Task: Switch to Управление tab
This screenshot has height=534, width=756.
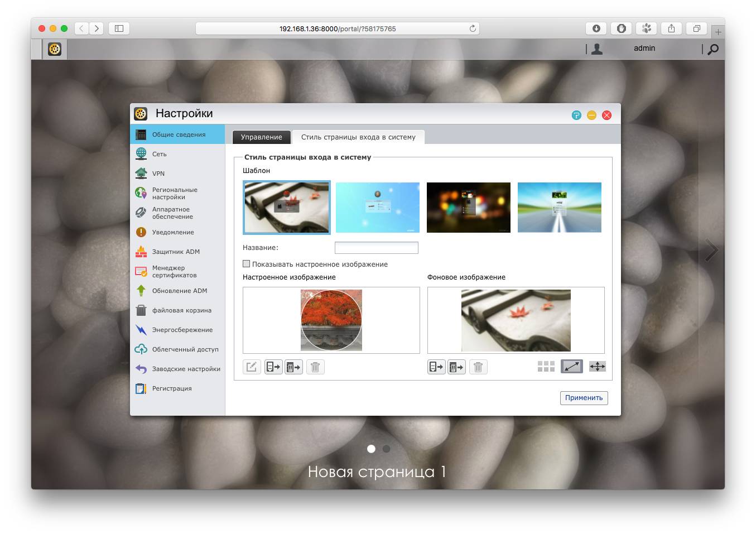Action: (x=262, y=137)
